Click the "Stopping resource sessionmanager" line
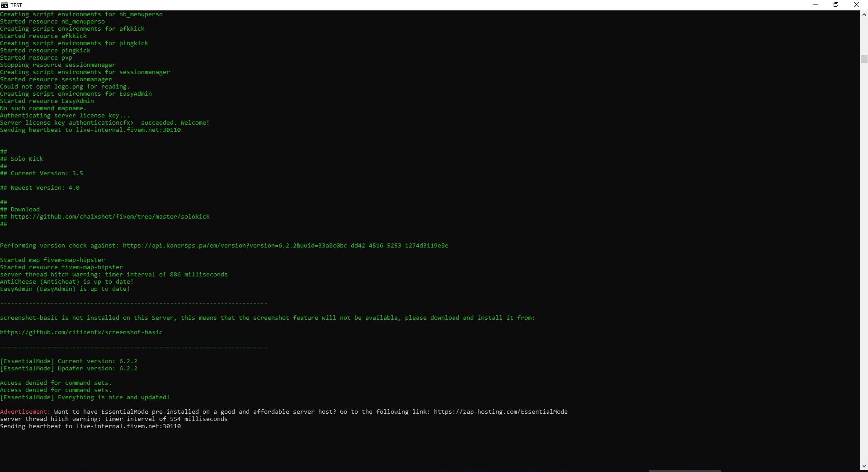Viewport: 868px width, 472px height. (58, 65)
